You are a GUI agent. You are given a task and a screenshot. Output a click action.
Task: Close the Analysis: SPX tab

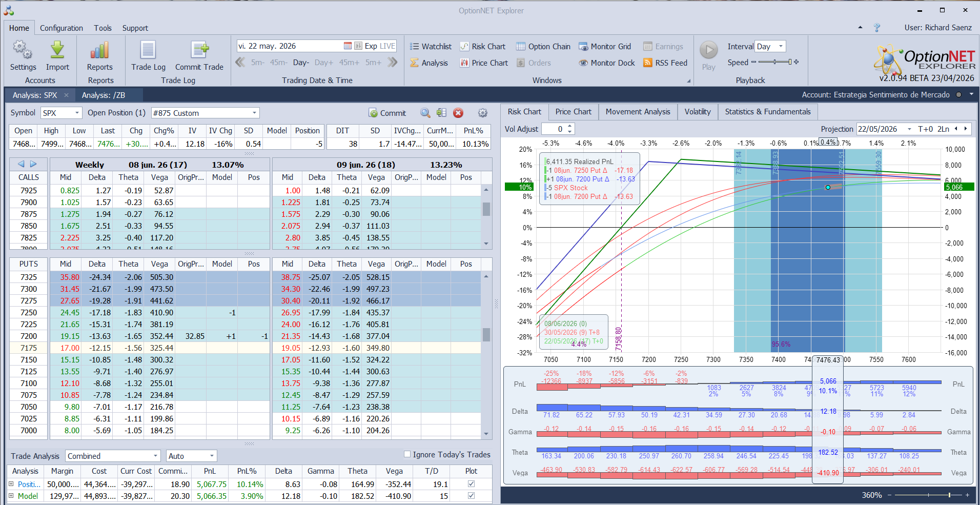[66, 95]
